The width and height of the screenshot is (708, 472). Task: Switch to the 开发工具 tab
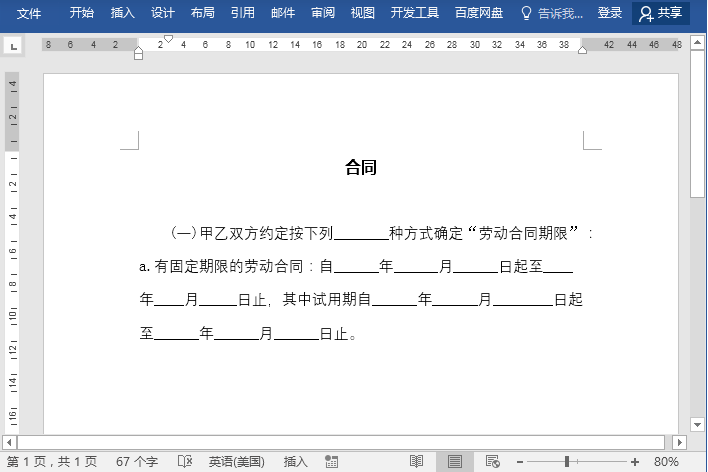[x=415, y=13]
